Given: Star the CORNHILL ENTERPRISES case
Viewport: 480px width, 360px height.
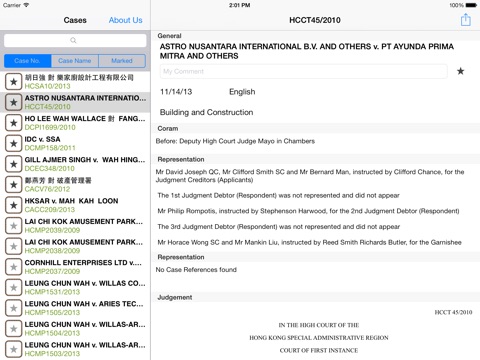Looking at the screenshot, I should (x=13, y=267).
